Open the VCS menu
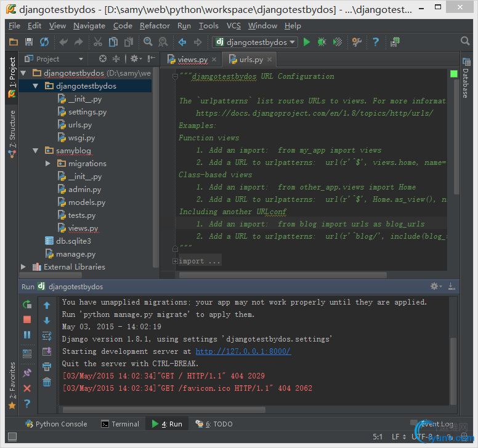The image size is (478, 448). [233, 26]
